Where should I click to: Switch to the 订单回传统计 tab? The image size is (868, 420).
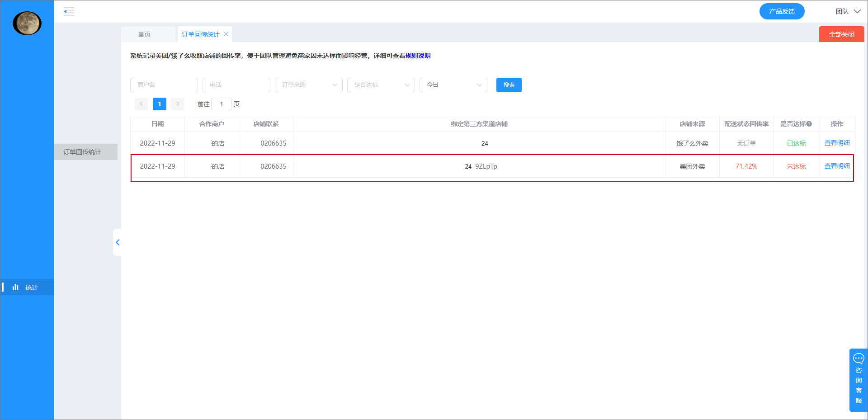[201, 34]
